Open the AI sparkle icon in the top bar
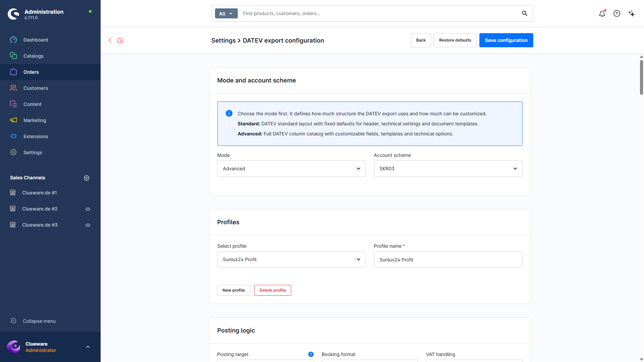Viewport: 644px width, 362px height. (632, 13)
